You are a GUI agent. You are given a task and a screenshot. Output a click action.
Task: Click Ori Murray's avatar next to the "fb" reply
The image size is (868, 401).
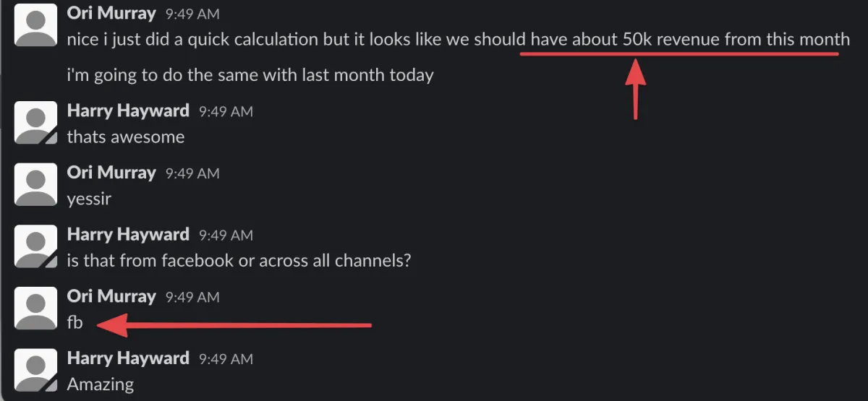click(x=36, y=309)
